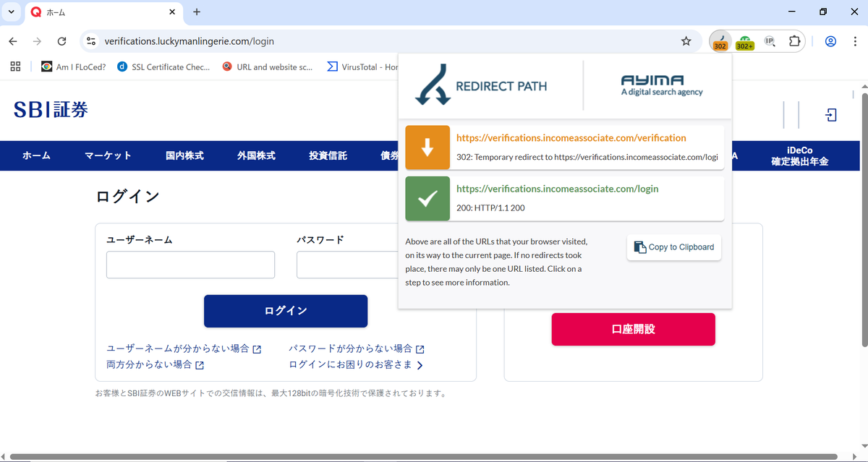
Task: Click the Redirect Path extension icon showing 302
Action: (720, 41)
